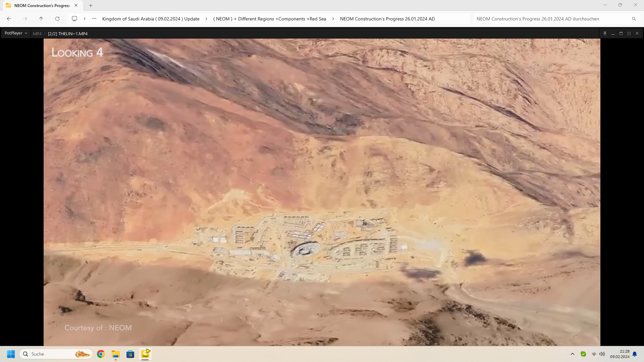This screenshot has width=644, height=362.
Task: Refresh the File Explorer folder
Action: (57, 19)
